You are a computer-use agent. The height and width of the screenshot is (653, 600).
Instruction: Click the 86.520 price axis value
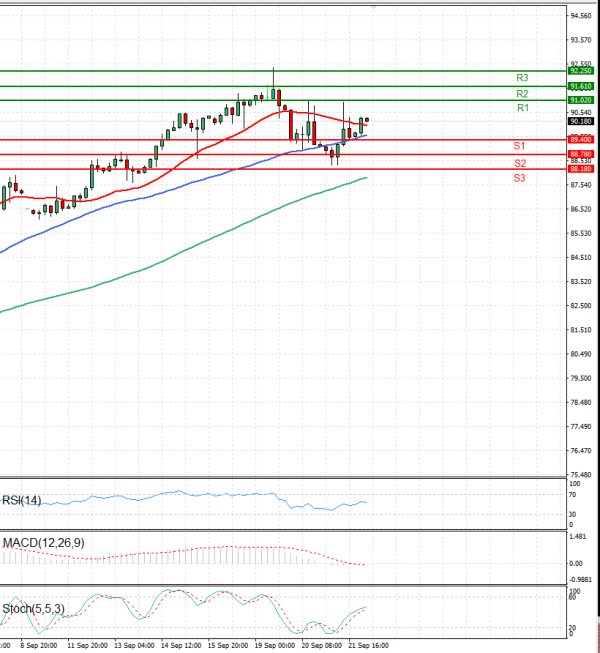pyautogui.click(x=581, y=209)
